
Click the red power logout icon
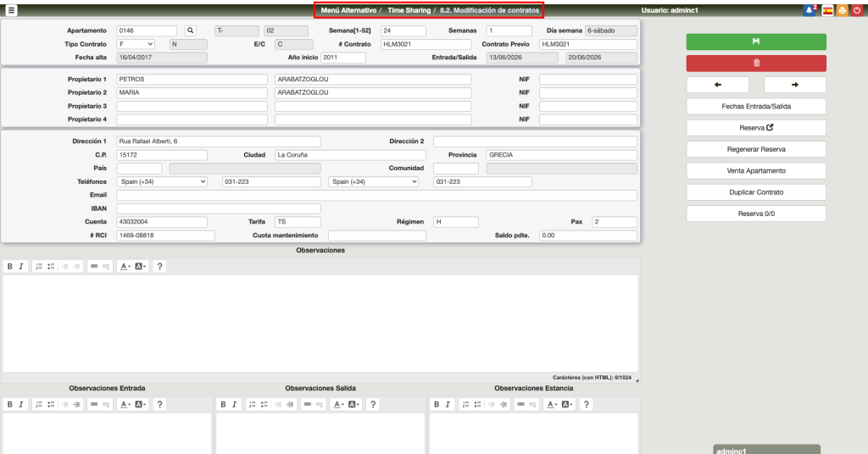click(x=856, y=10)
